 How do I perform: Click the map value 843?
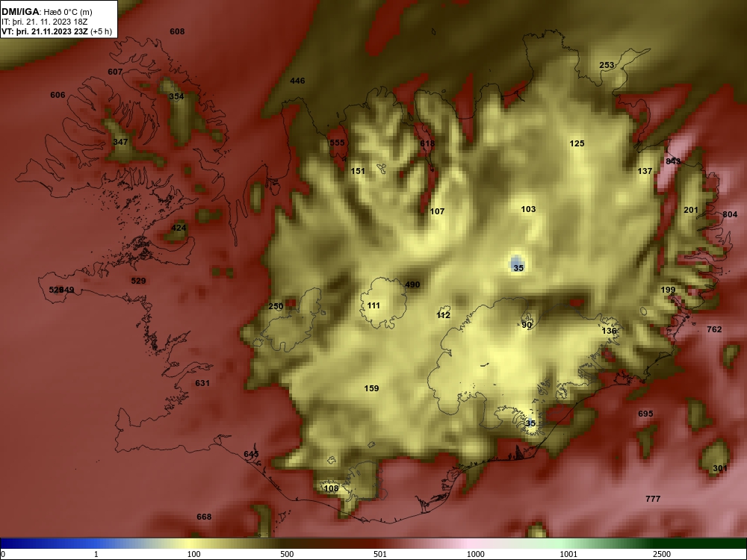click(x=673, y=161)
